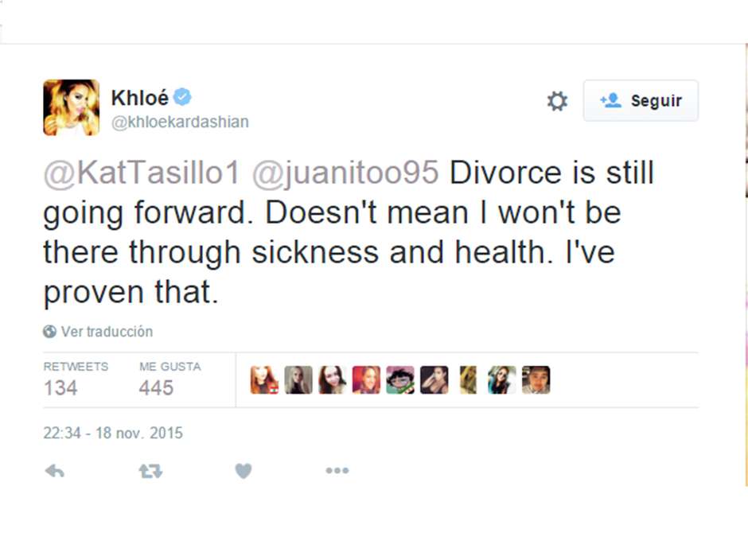748x560 pixels.
Task: Click the add-person icon on the Seguir button
Action: (610, 101)
